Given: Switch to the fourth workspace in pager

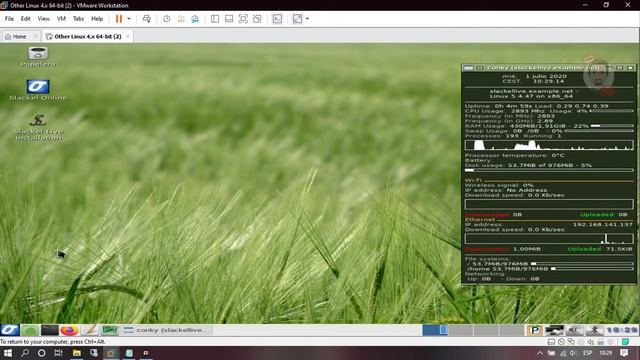Looking at the screenshot, I should click(511, 330).
